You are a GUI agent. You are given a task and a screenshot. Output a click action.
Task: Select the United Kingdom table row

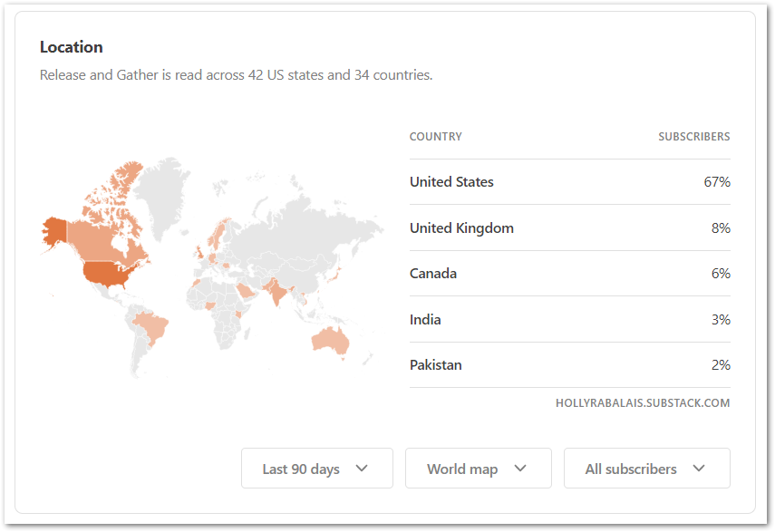point(570,227)
